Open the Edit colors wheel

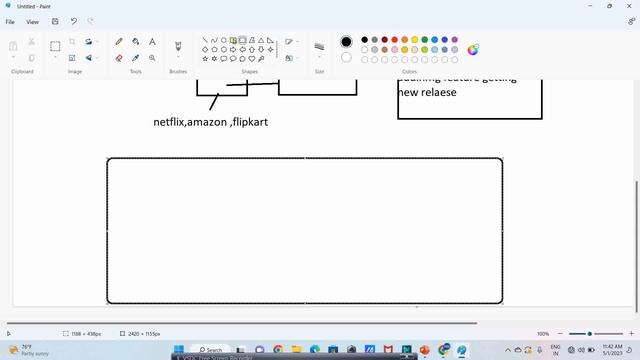click(473, 50)
